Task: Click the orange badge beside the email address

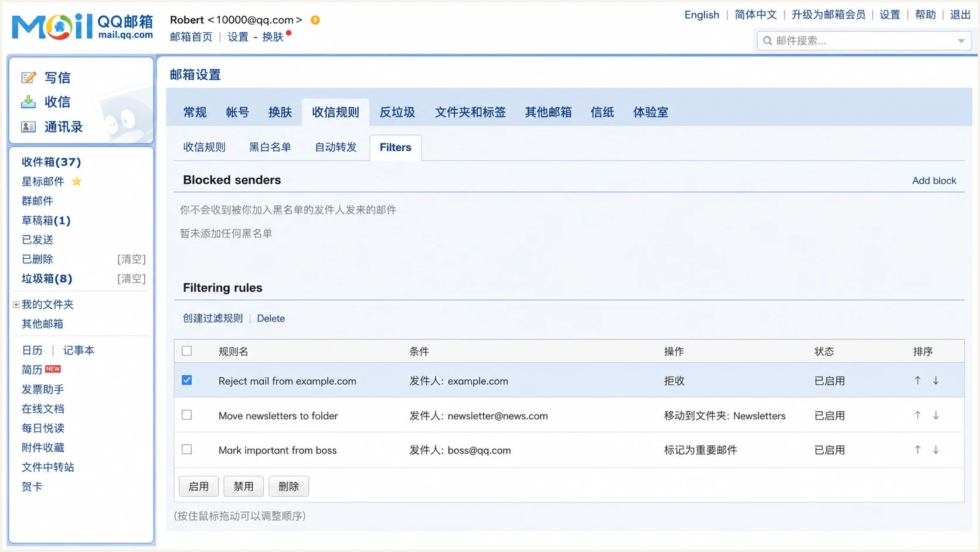Action: tap(315, 20)
